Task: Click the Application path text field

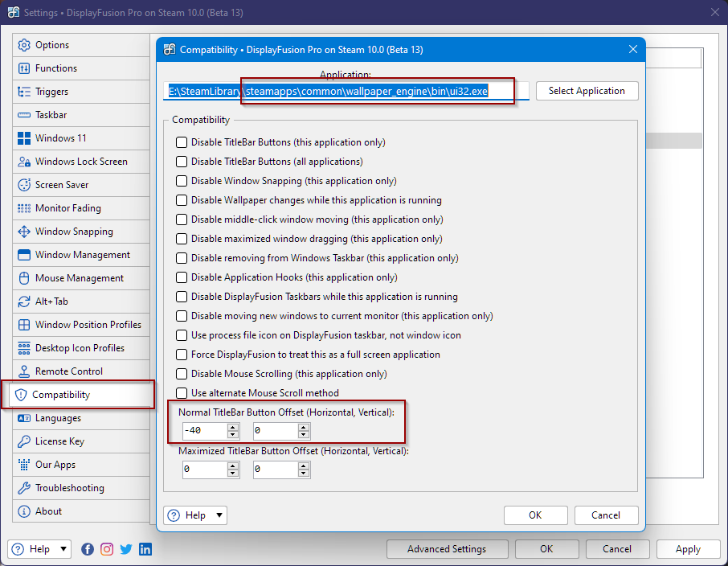Action: (346, 92)
